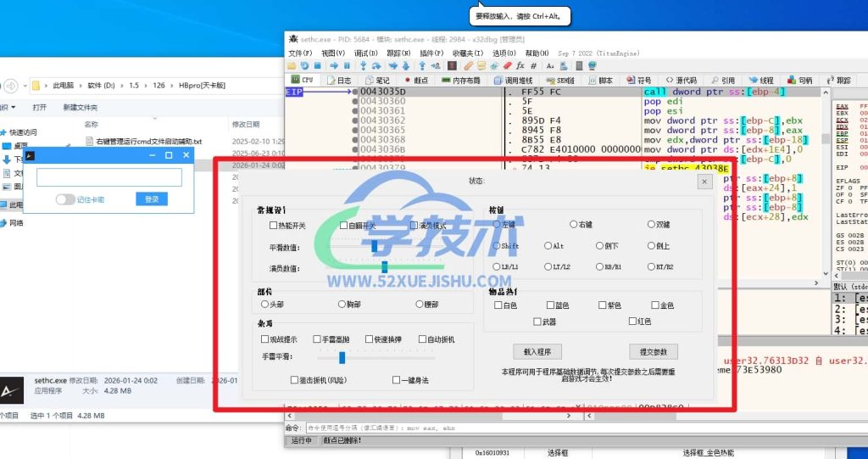Viewport: 868px width, 459px height.
Task: Click the restart debuggee icon in x32dbg toolbar
Action: 304,65
